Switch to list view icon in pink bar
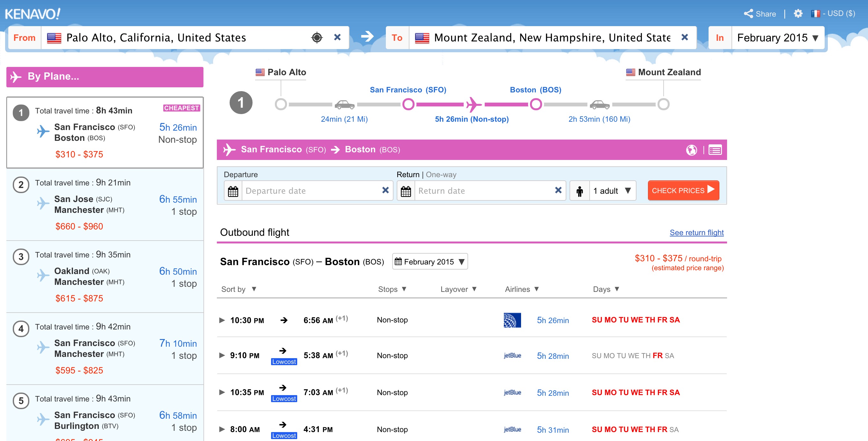868x441 pixels. (715, 150)
